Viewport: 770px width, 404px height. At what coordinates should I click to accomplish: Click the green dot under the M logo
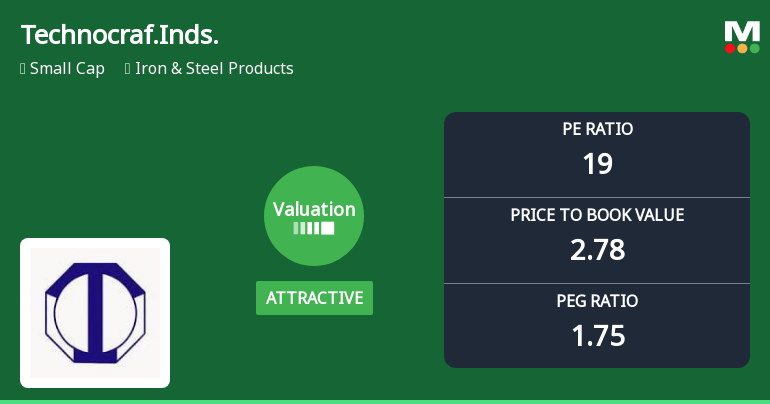(755, 48)
